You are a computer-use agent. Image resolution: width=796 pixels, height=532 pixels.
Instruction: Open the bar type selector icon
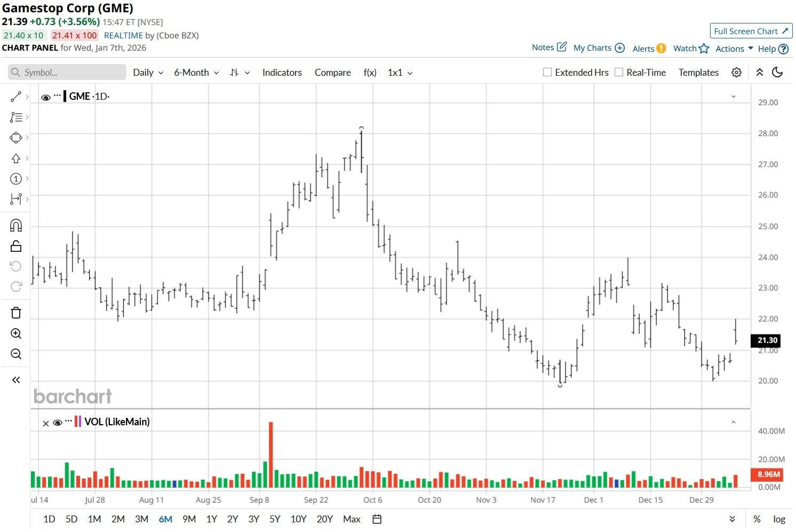pos(234,73)
